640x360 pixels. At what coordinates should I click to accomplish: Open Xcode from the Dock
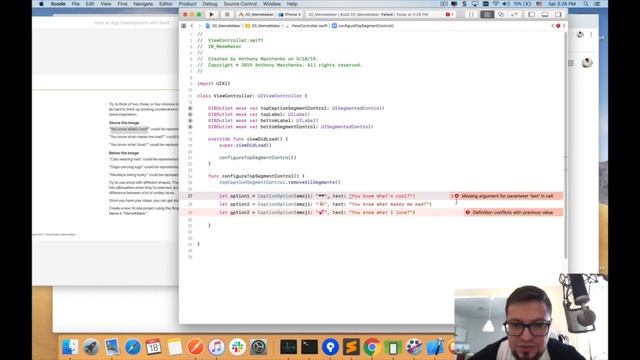(435, 347)
